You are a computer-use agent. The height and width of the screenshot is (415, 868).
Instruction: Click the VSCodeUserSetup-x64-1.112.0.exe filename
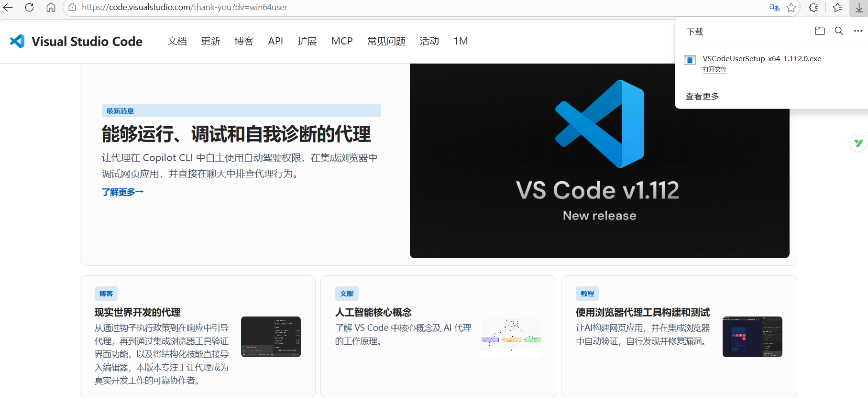[762, 59]
